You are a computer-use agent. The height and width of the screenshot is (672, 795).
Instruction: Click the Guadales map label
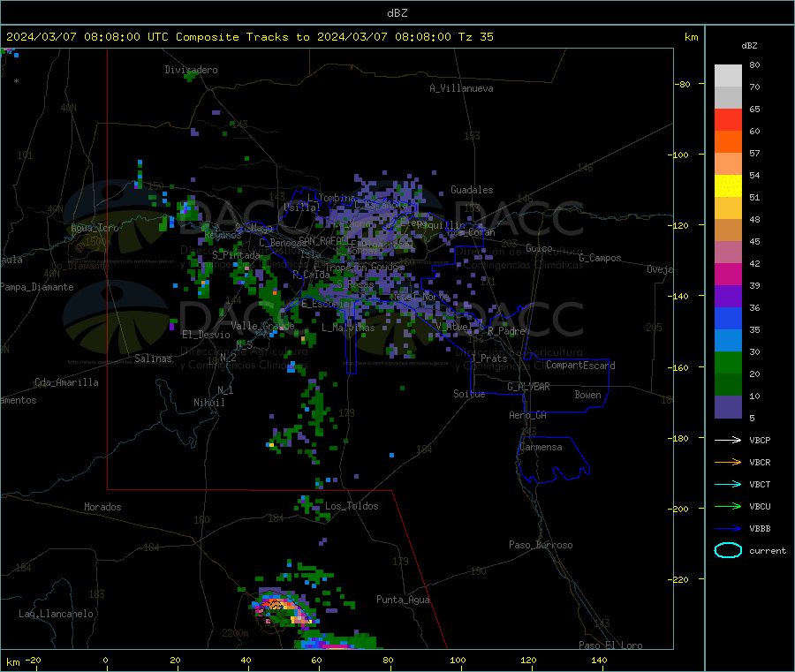coord(472,190)
